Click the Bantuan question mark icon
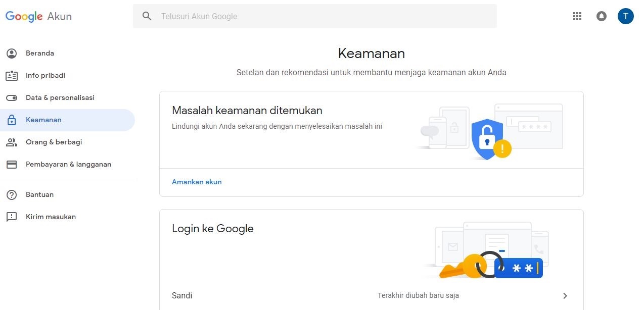The width and height of the screenshot is (644, 310). (x=11, y=195)
